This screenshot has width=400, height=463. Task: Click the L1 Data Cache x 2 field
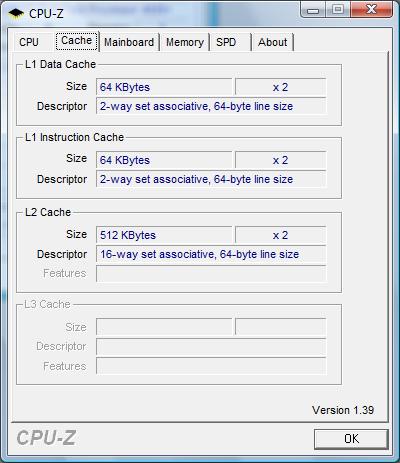(280, 87)
